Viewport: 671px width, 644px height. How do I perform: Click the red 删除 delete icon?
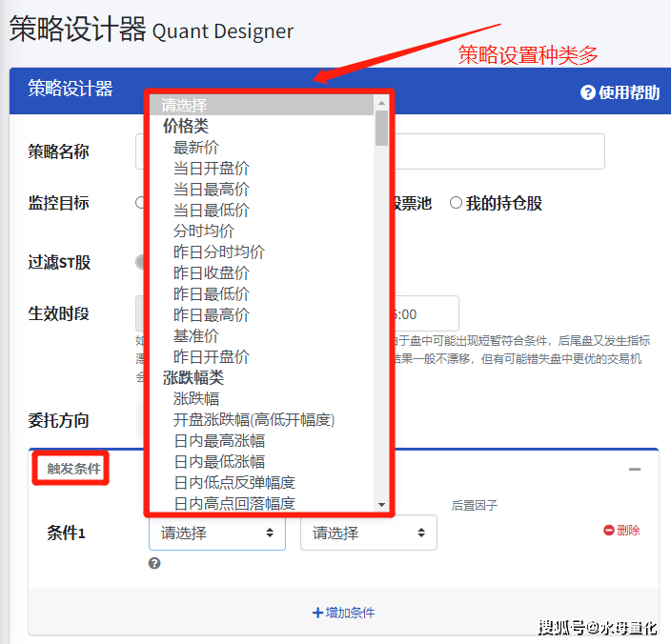point(608,531)
